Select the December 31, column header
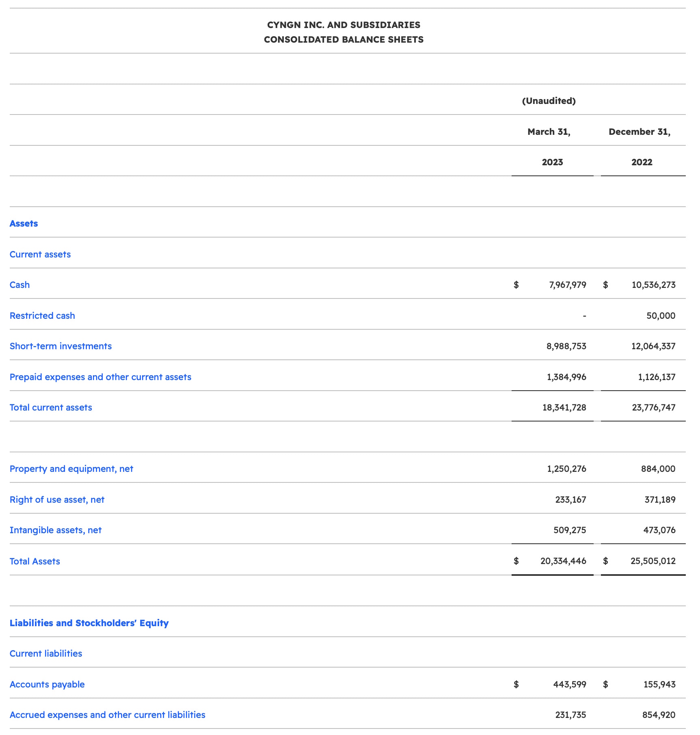 640,132
